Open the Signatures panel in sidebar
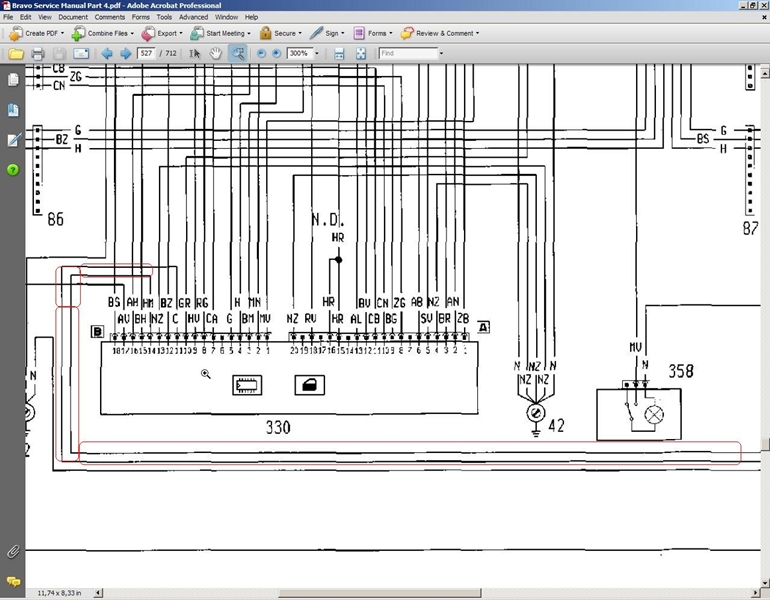Image resolution: width=770 pixels, height=600 pixels. (13, 140)
